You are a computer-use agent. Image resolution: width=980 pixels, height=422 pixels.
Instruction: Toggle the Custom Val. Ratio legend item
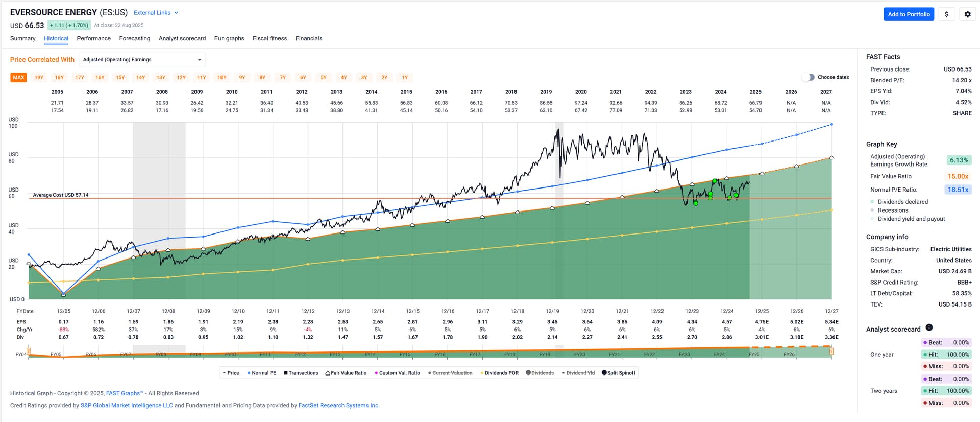397,373
